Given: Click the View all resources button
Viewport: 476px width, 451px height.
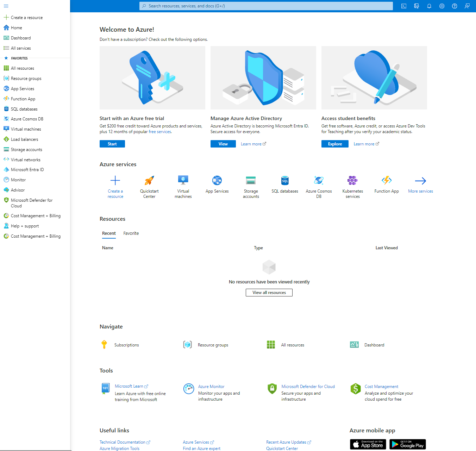Looking at the screenshot, I should click(x=269, y=293).
